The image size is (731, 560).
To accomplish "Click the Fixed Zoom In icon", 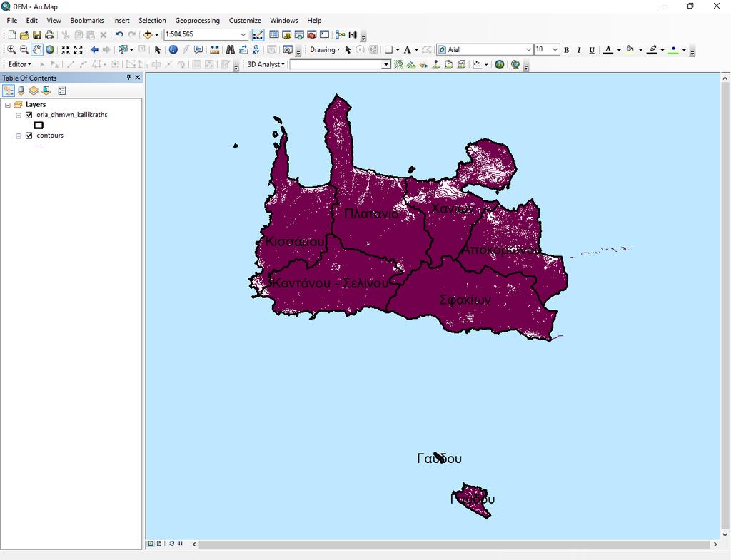I will pos(66,49).
